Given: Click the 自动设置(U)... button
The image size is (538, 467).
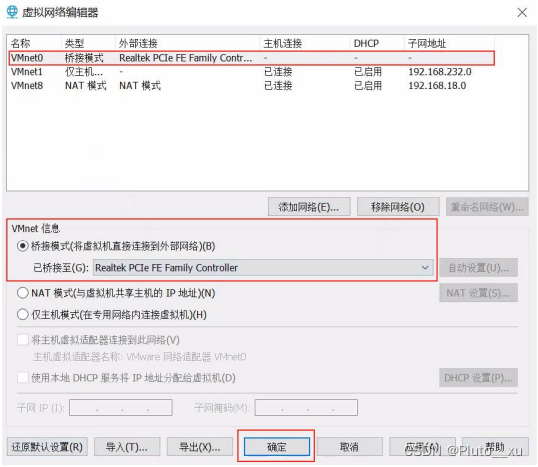Looking at the screenshot, I should 479,268.
